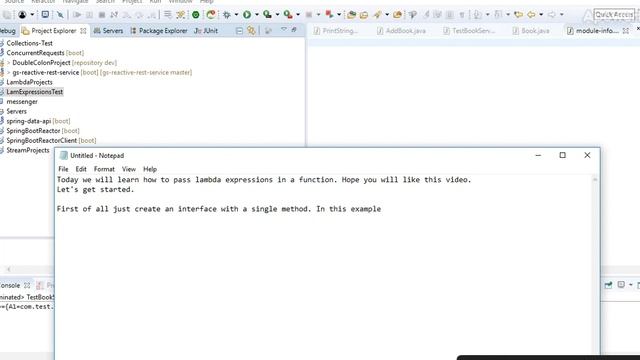
Task: Click the yellow Back navigation arrow
Action: coord(531,15)
